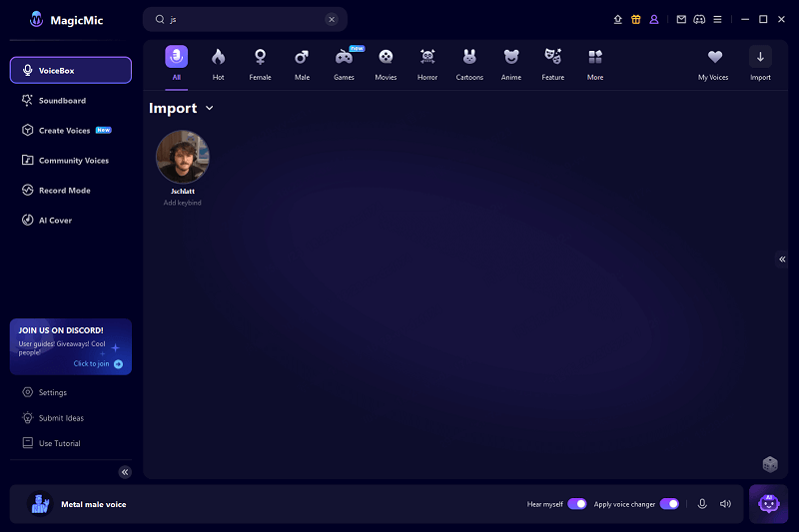
Task: Click the speaker volume icon
Action: click(726, 504)
